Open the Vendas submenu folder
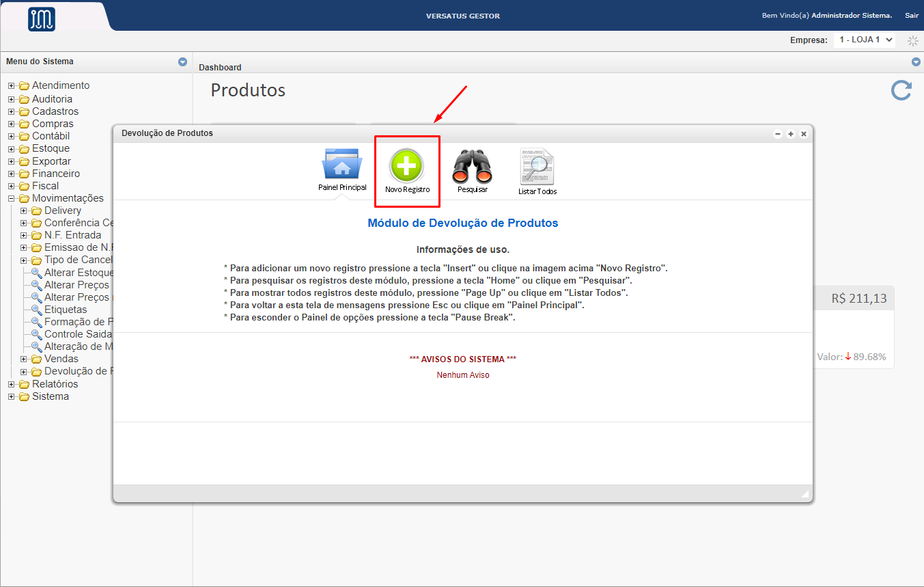This screenshot has height=587, width=924. point(61,359)
